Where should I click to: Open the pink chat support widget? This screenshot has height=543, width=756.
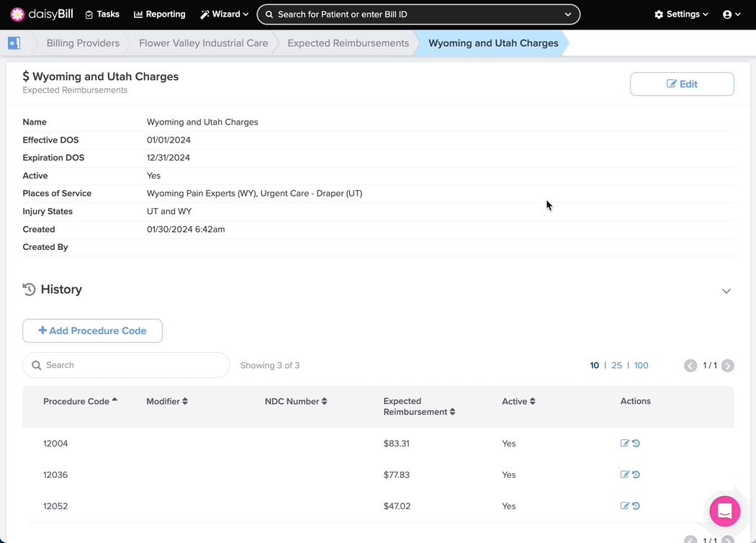coord(724,511)
